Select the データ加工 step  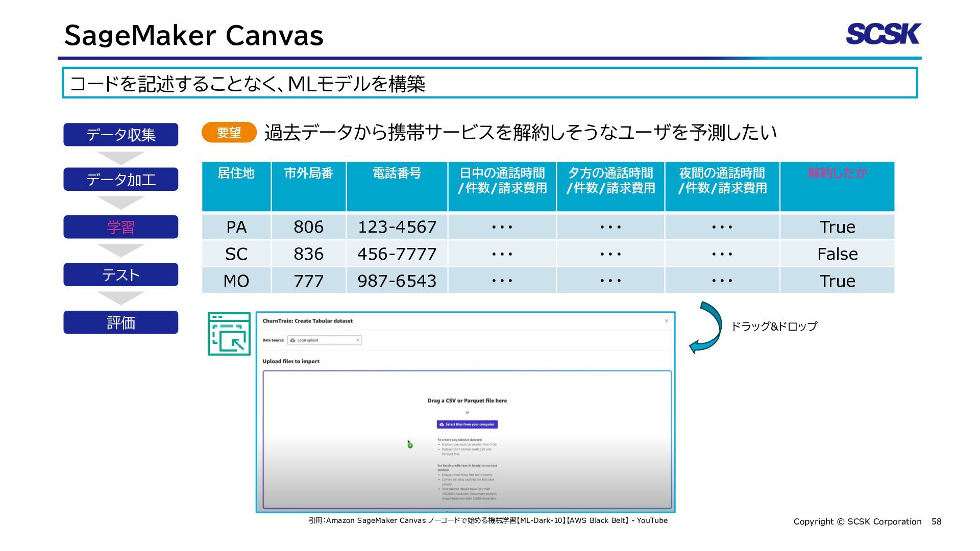pyautogui.click(x=120, y=180)
